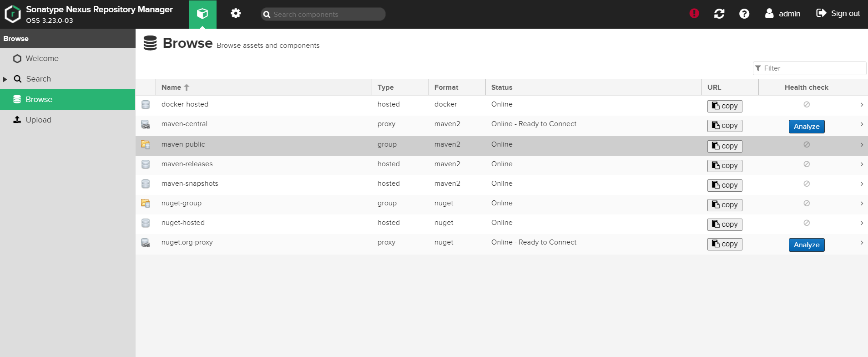Expand the Search tree item arrow
The height and width of the screenshot is (357, 868).
[5, 79]
